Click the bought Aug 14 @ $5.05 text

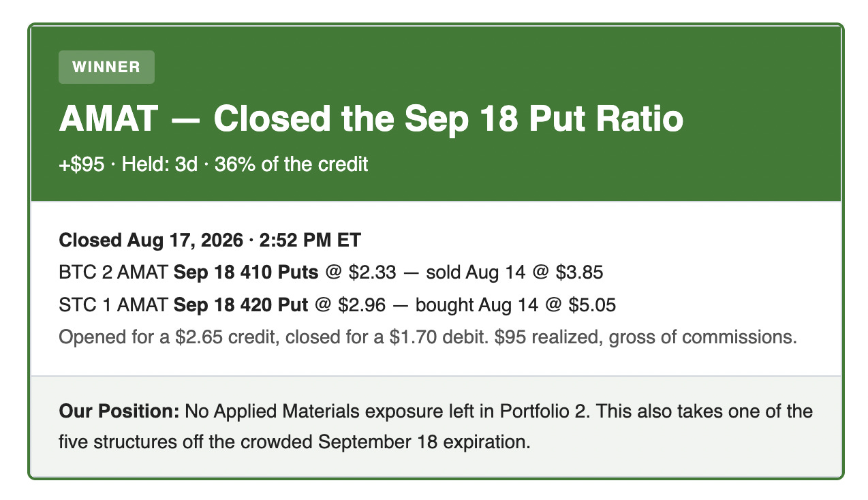click(516, 305)
